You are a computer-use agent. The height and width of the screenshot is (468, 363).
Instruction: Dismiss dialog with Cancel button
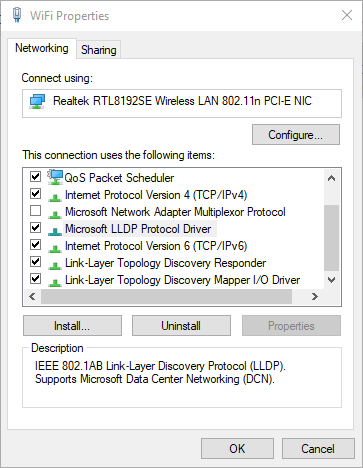[318, 449]
